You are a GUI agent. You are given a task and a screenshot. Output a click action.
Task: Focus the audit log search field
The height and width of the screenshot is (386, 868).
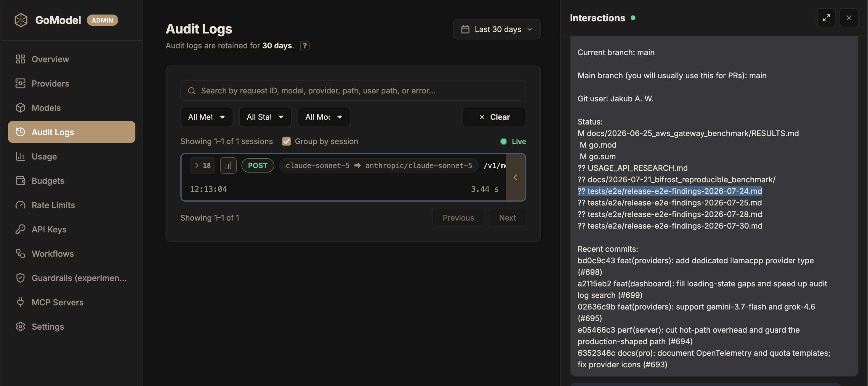(x=353, y=90)
